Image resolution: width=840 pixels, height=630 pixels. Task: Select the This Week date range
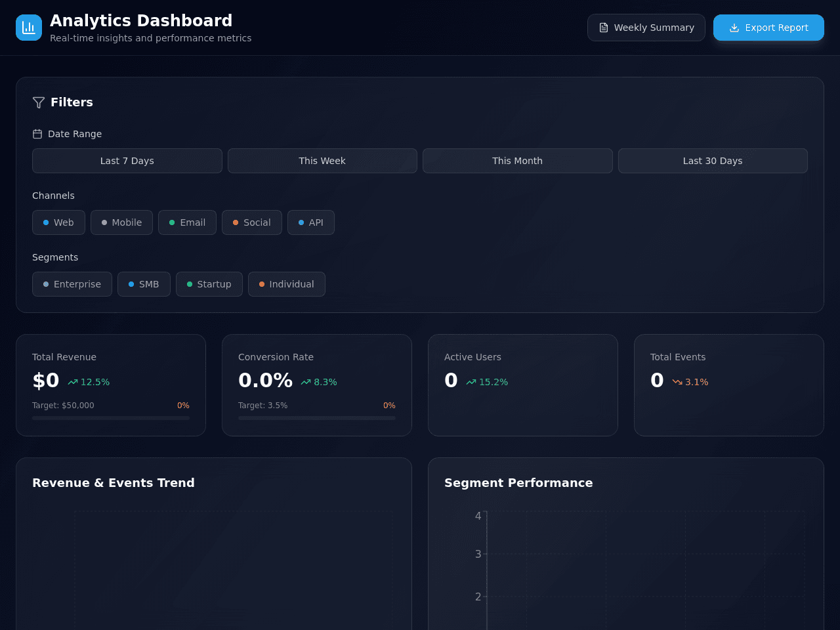pos(322,161)
